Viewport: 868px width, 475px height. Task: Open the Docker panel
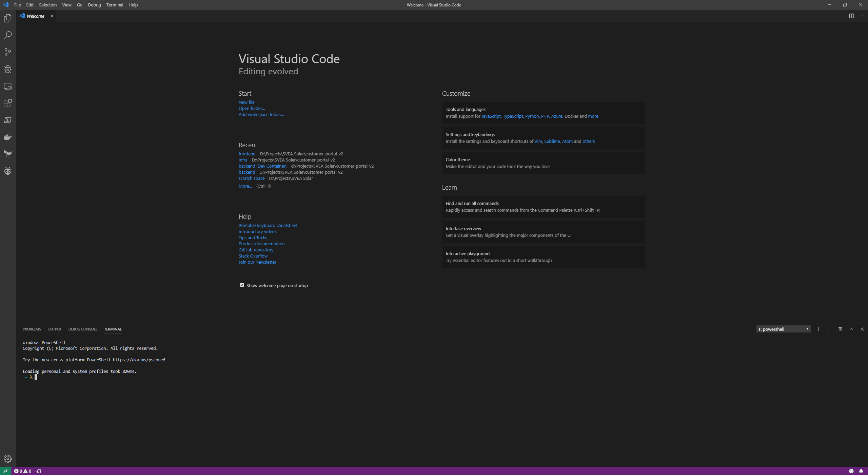pos(7,137)
